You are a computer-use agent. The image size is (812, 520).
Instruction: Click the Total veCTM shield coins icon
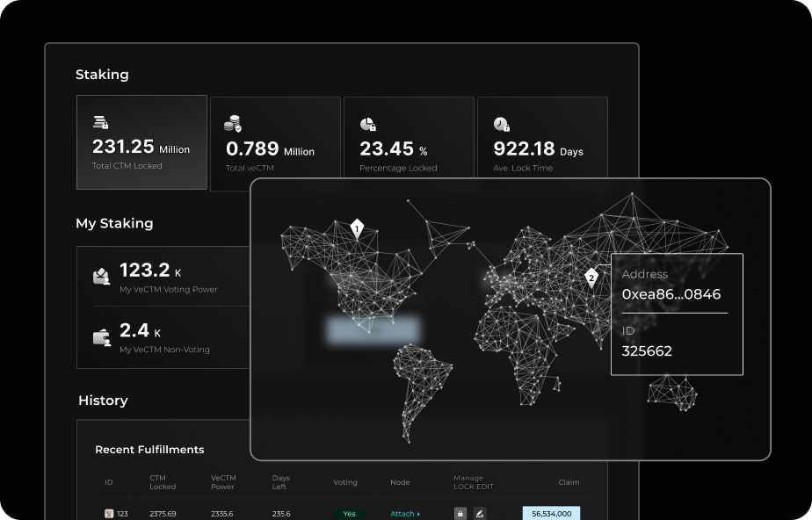click(x=233, y=124)
